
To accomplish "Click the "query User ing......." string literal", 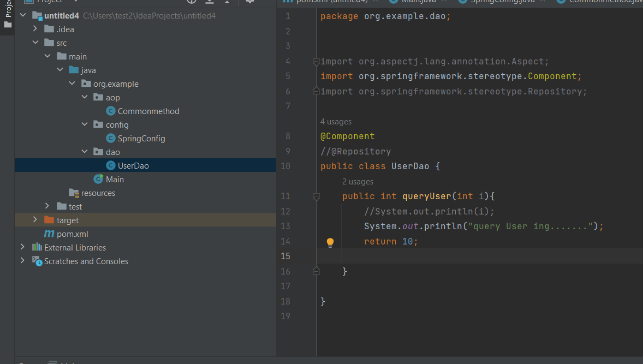I will click(x=530, y=226).
